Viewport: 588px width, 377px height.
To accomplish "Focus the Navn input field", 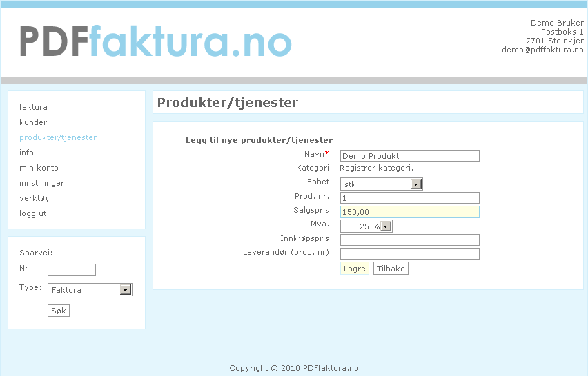I will pyautogui.click(x=409, y=156).
